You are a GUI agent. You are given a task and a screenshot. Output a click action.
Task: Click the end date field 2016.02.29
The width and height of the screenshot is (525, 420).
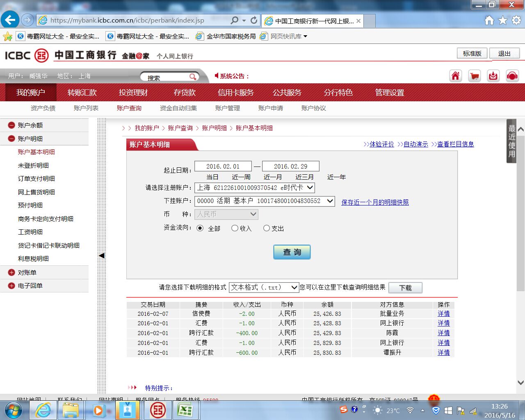point(290,166)
